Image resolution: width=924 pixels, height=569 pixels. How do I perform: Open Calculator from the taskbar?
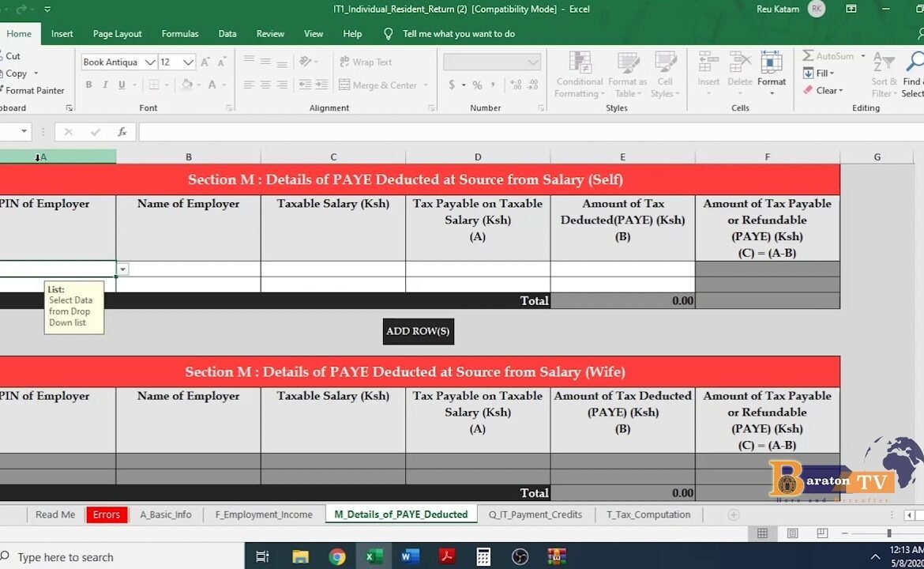pyautogui.click(x=483, y=556)
